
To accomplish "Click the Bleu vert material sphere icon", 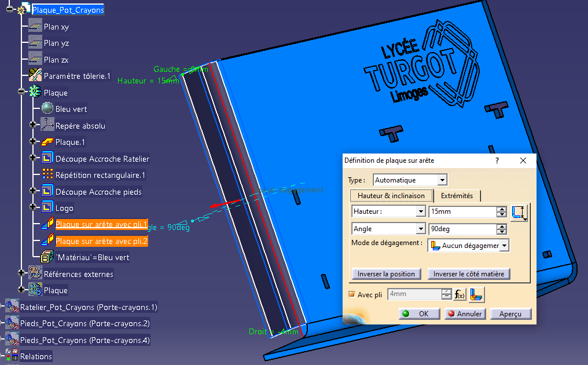I will (47, 108).
